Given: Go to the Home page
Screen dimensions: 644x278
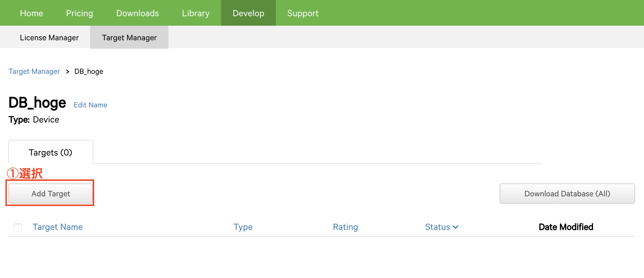Looking at the screenshot, I should [31, 13].
